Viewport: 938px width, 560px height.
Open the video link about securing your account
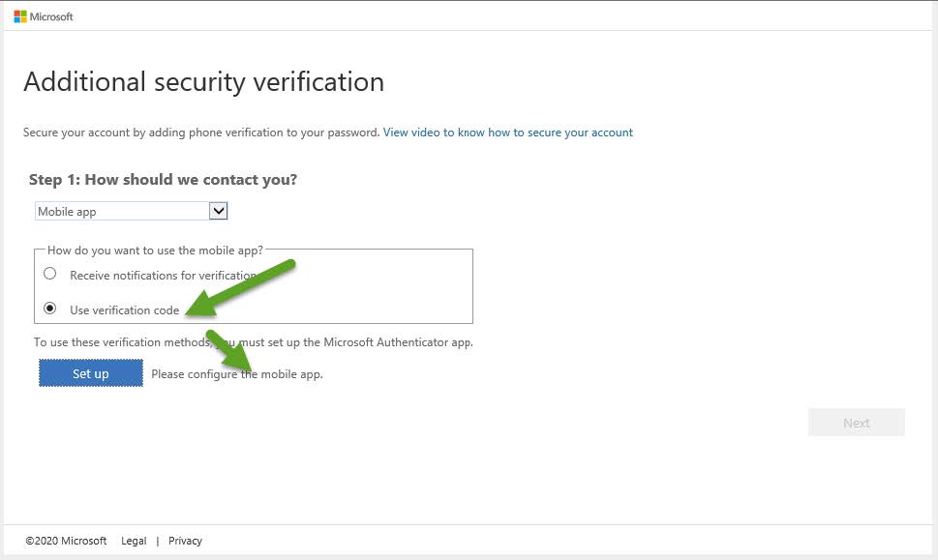coord(508,133)
